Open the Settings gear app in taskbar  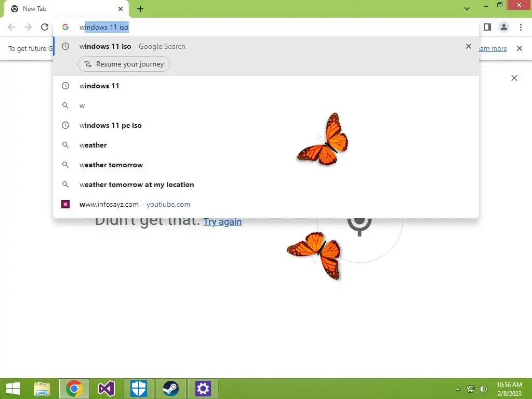coord(203,389)
